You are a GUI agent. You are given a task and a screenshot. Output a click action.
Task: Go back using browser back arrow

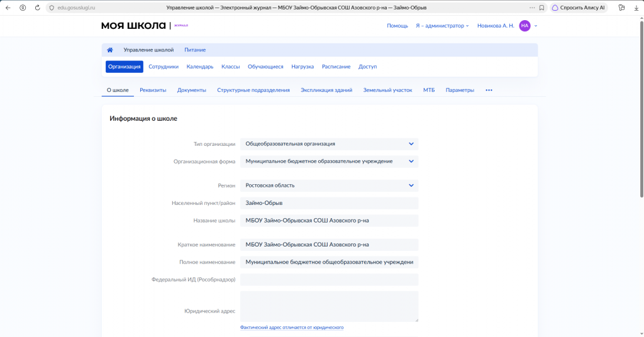click(x=8, y=8)
